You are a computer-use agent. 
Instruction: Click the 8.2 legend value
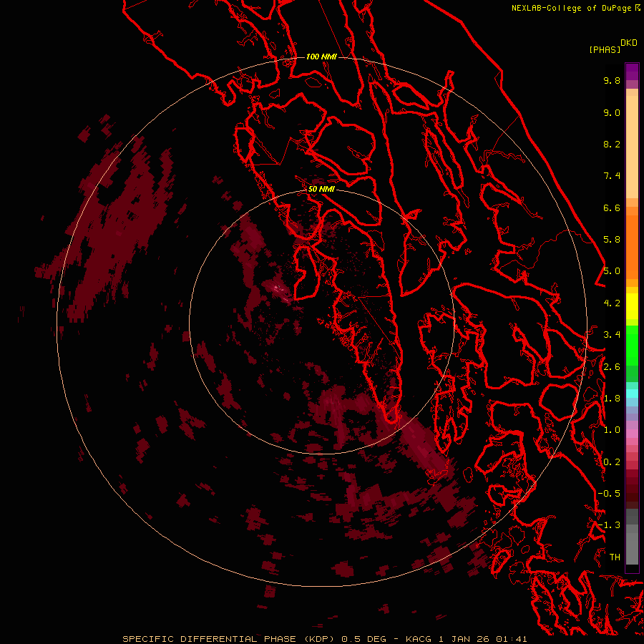point(612,144)
